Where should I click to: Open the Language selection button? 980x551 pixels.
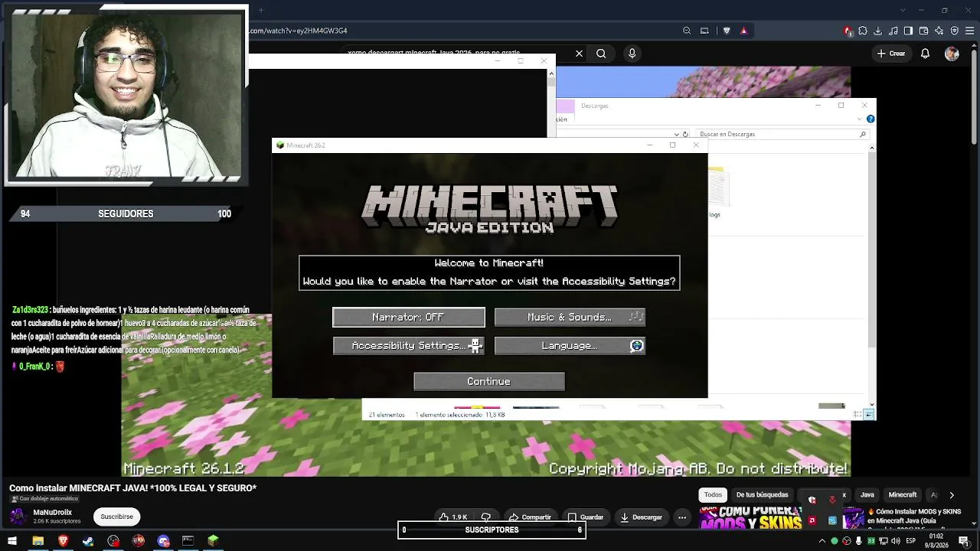click(x=570, y=346)
